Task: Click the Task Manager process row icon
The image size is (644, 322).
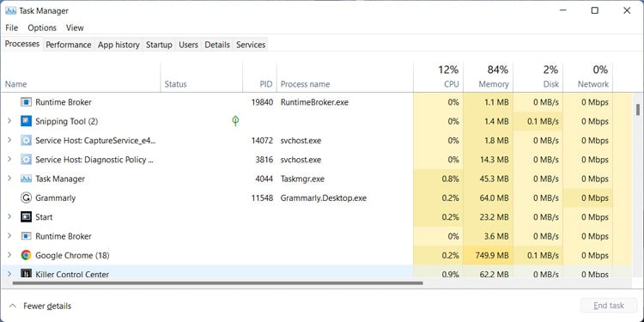Action: click(26, 179)
